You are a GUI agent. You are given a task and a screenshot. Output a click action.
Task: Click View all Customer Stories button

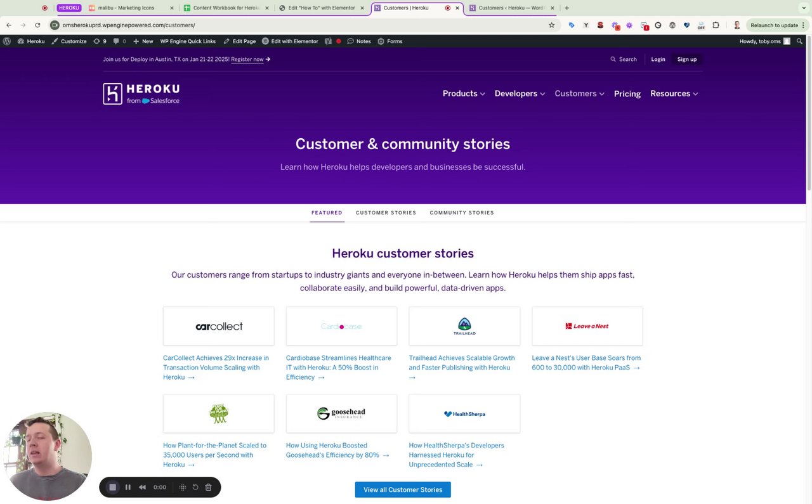click(x=403, y=489)
